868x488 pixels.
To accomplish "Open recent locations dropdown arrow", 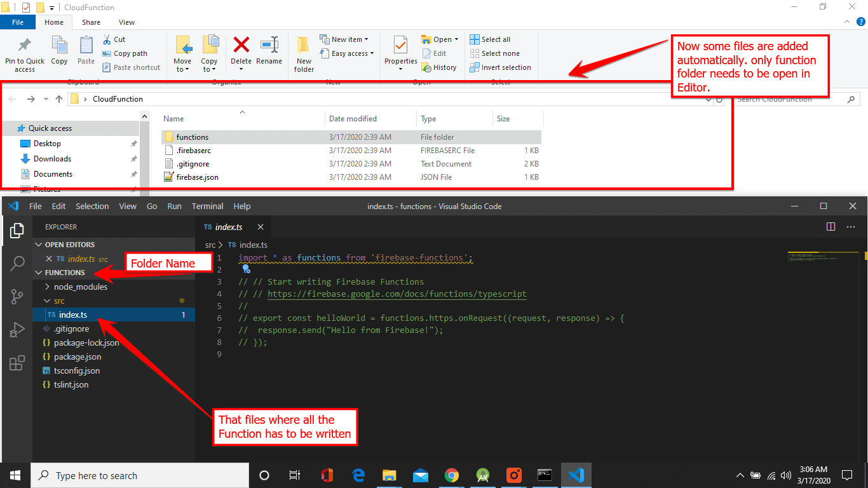I will pyautogui.click(x=46, y=99).
